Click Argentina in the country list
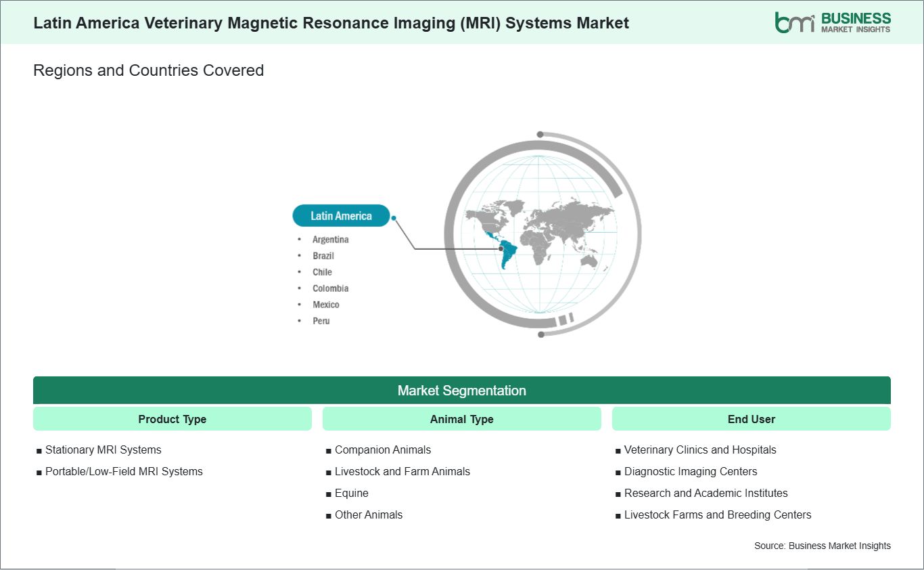The image size is (924, 570). tap(331, 240)
